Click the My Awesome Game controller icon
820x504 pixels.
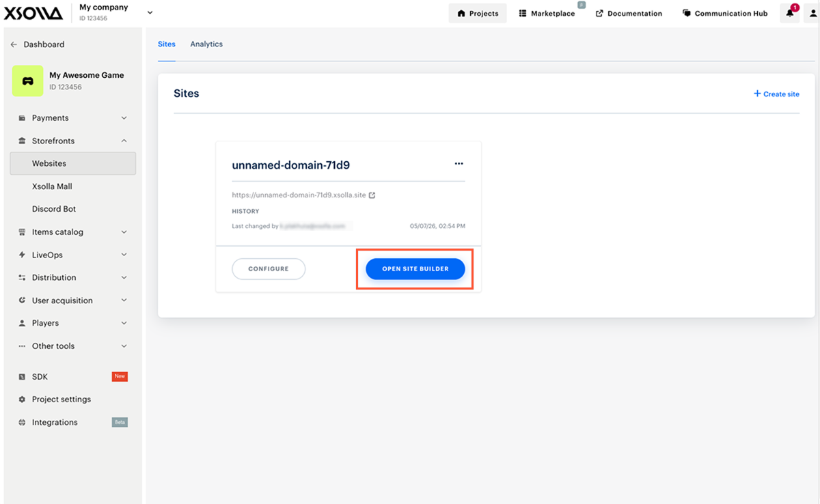(28, 81)
